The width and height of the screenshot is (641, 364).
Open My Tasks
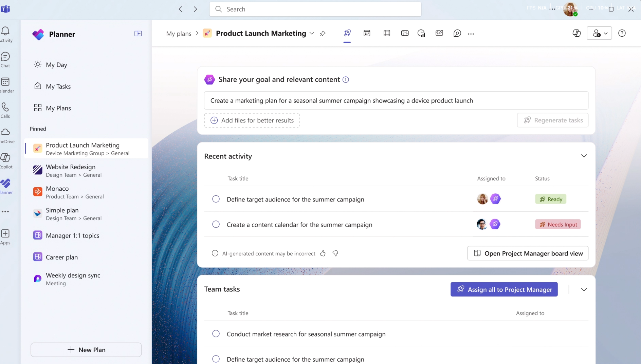coord(87,86)
